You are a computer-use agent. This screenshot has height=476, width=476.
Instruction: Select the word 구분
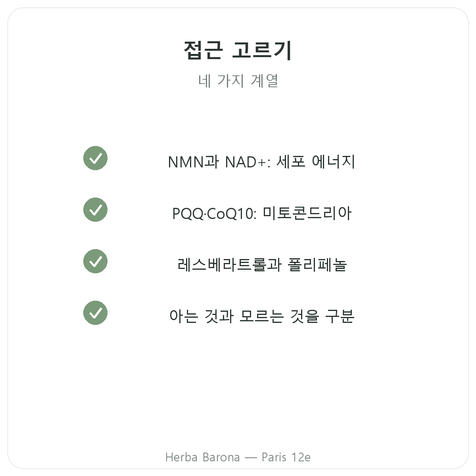pyautogui.click(x=340, y=317)
